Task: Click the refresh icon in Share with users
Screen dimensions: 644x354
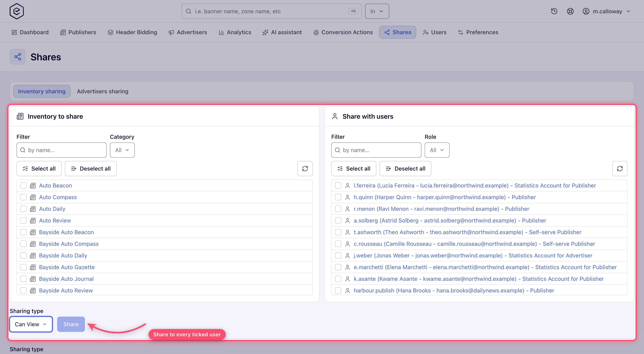Action: click(x=619, y=169)
